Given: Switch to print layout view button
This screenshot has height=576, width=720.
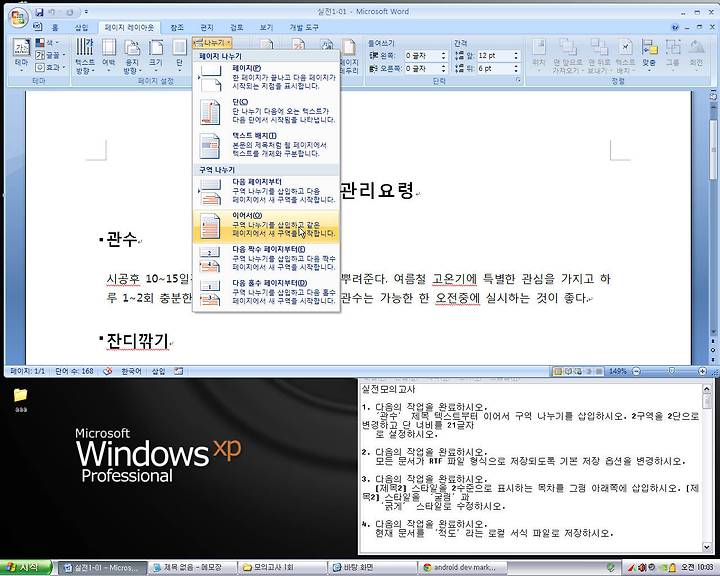Looking at the screenshot, I should pos(558,371).
